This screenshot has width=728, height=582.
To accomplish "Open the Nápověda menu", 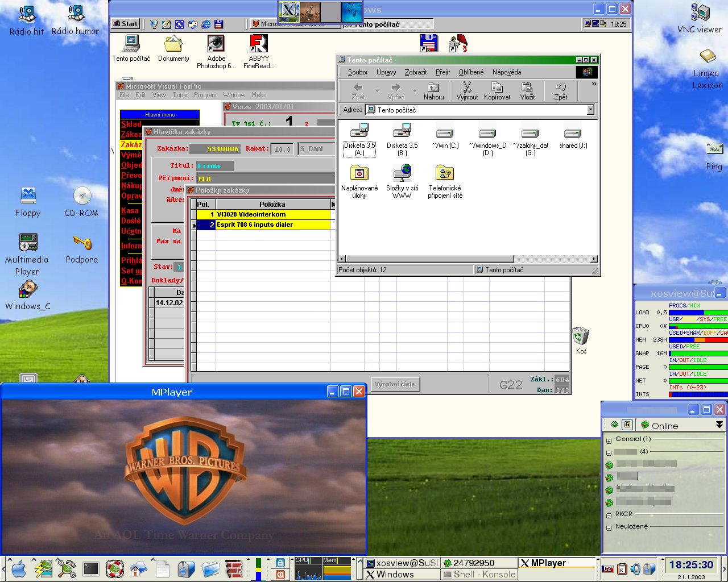I will pyautogui.click(x=507, y=72).
